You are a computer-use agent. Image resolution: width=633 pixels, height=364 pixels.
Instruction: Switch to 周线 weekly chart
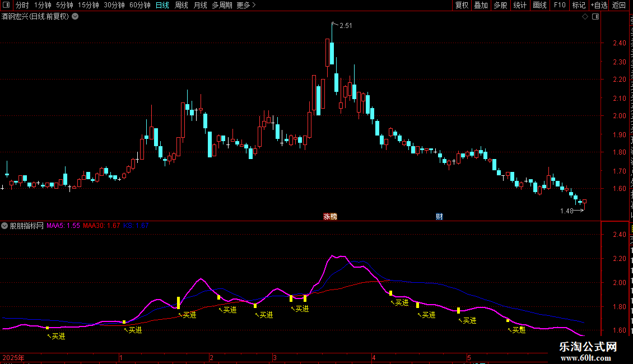[181, 5]
